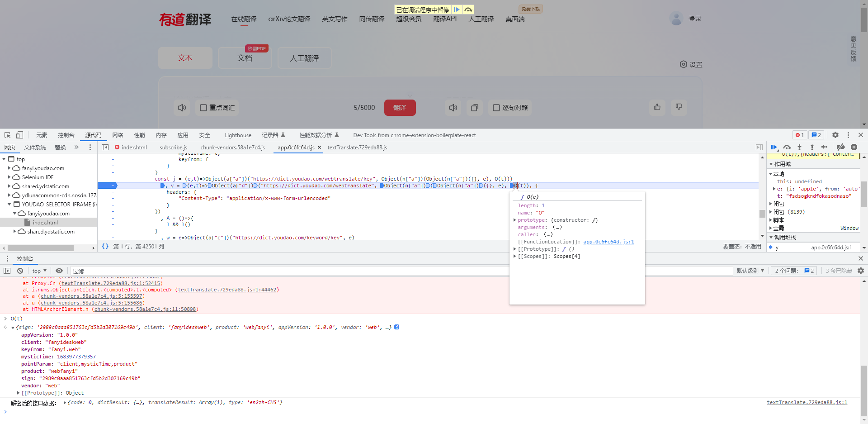
Task: Click the blue issues count badge in top bar
Action: click(x=816, y=135)
